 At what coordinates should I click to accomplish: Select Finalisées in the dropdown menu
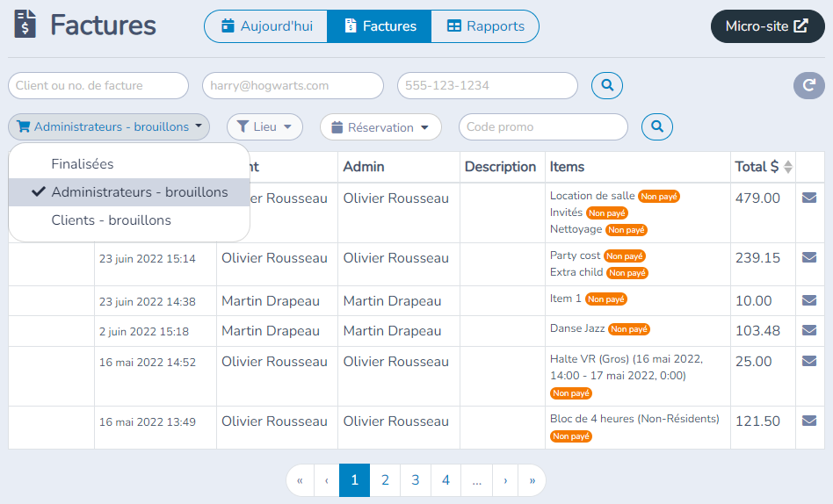pyautogui.click(x=129, y=164)
